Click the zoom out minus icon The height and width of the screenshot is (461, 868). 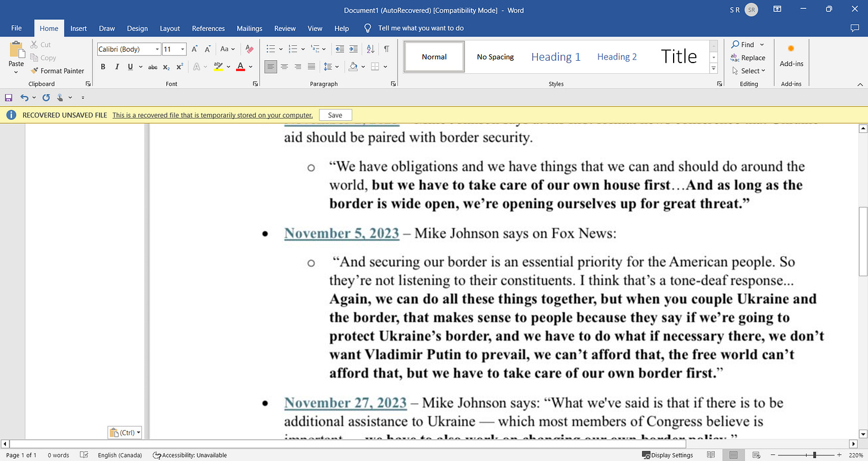[x=773, y=455]
